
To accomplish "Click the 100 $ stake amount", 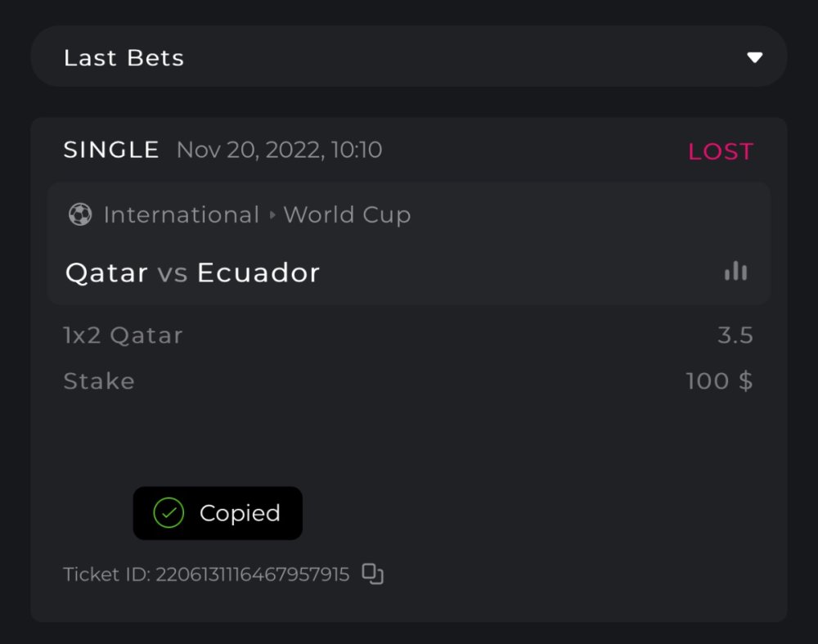I will coord(719,381).
